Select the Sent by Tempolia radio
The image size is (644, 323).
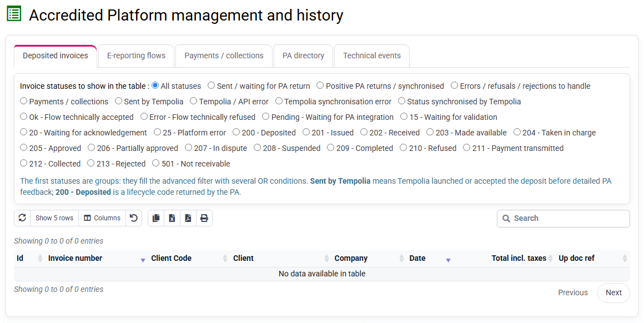118,101
